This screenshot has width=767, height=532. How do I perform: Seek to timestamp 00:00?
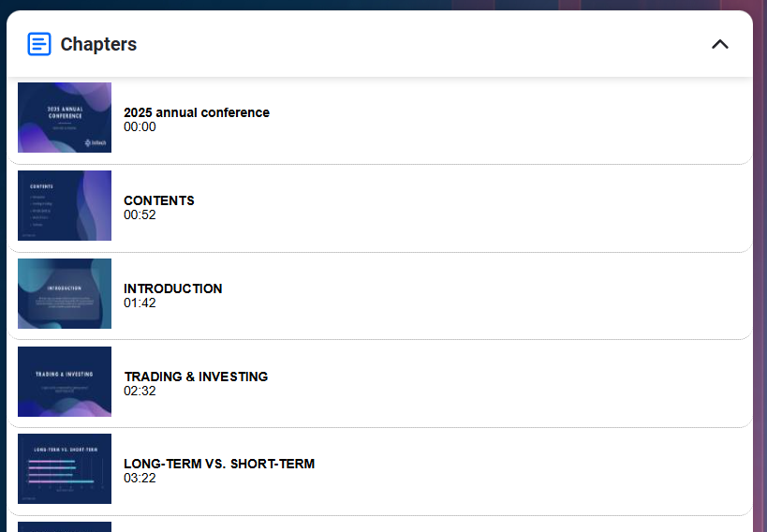pyautogui.click(x=140, y=126)
